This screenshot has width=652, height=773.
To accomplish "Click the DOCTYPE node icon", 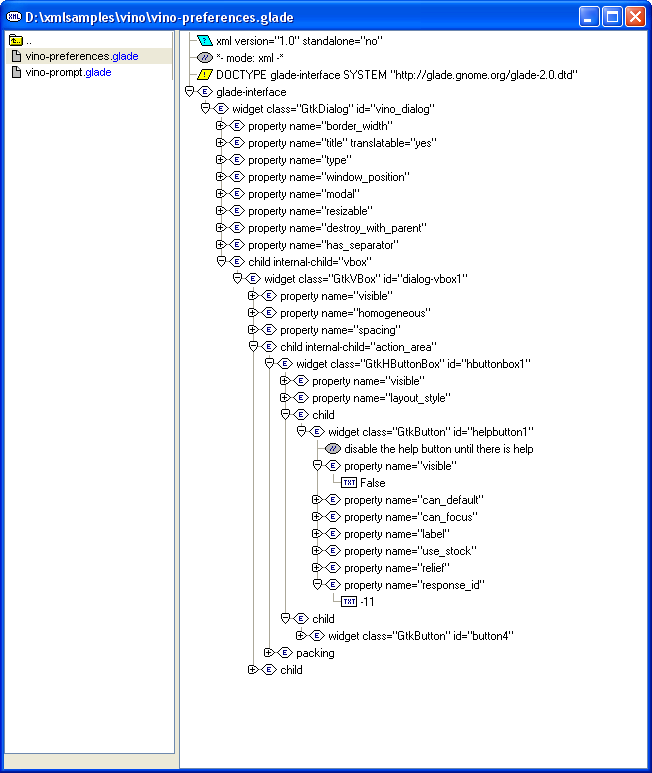I will [205, 75].
